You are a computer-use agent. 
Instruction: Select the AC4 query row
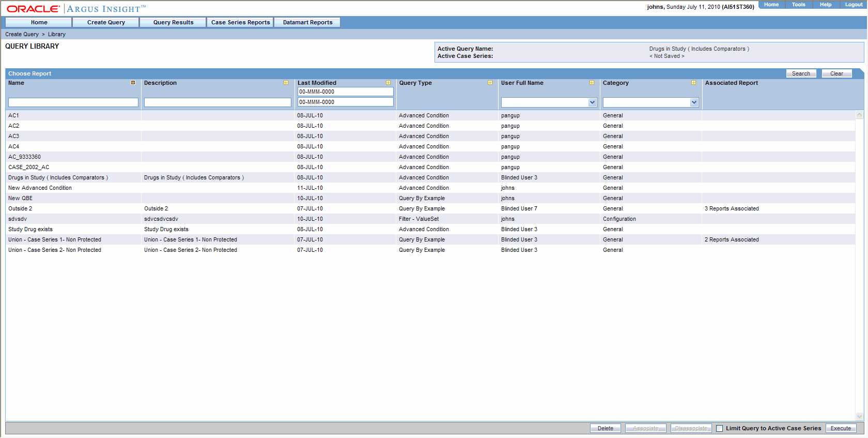pyautogui.click(x=430, y=146)
